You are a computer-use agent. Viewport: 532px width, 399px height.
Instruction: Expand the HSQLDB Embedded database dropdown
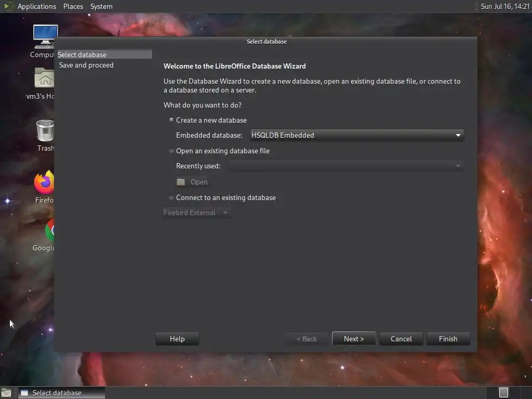tap(357, 135)
